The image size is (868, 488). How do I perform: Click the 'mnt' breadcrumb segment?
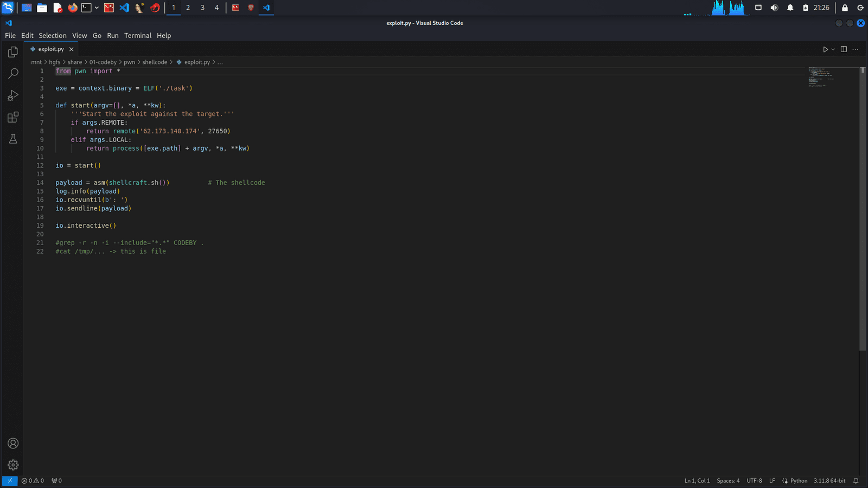36,62
